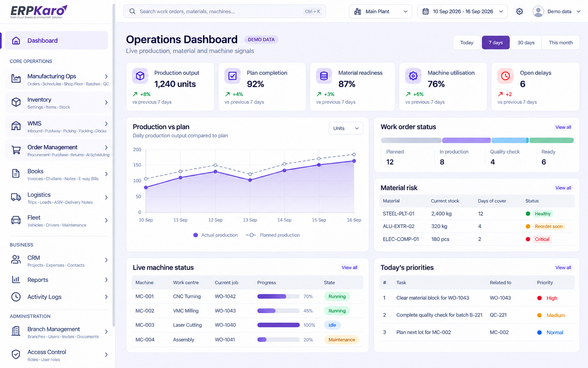Image resolution: width=588 pixels, height=368 pixels.
Task: Expand the Logistics chevron
Action: tap(106, 198)
